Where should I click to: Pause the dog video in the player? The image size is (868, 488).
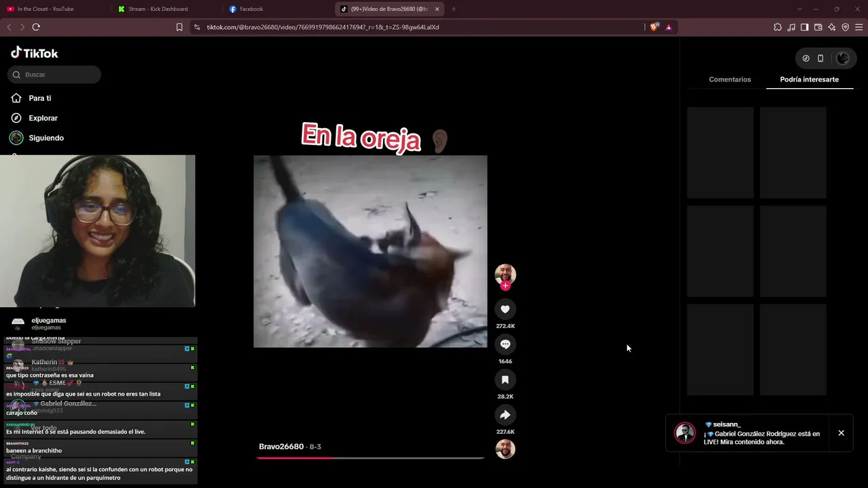tap(370, 251)
